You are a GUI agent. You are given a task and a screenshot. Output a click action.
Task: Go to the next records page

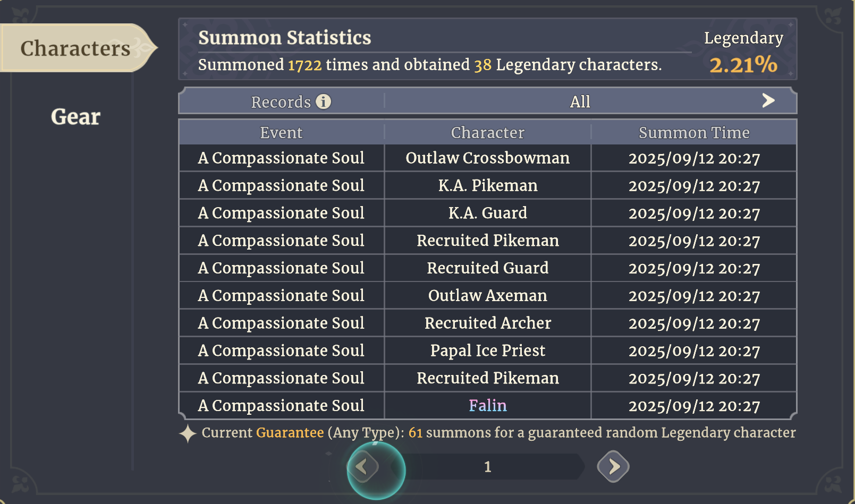pyautogui.click(x=613, y=466)
